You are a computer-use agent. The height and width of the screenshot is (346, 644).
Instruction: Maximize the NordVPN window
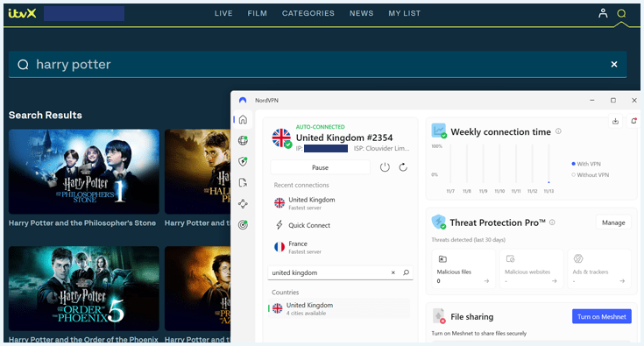(613, 100)
